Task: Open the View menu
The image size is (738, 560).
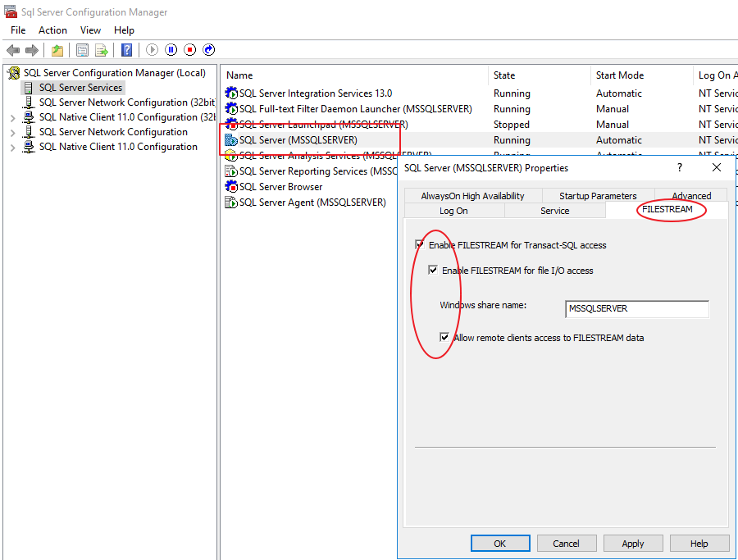Action: [90, 30]
